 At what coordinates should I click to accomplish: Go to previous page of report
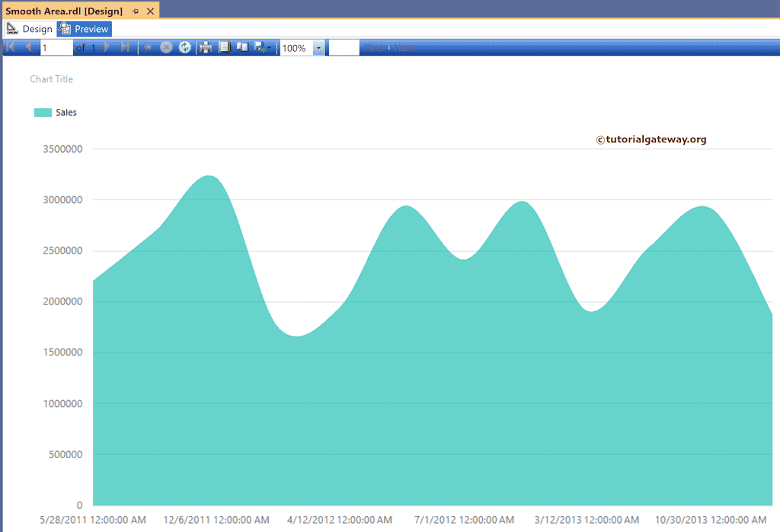coord(28,47)
